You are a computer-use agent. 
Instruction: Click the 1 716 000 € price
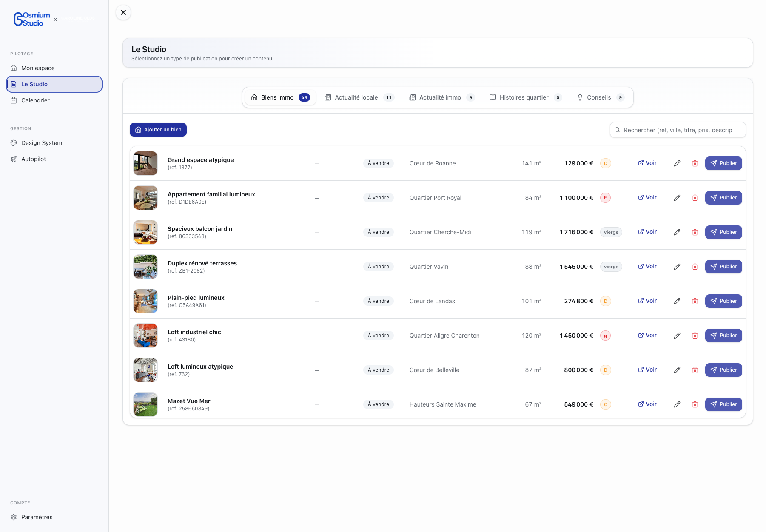[x=576, y=232]
